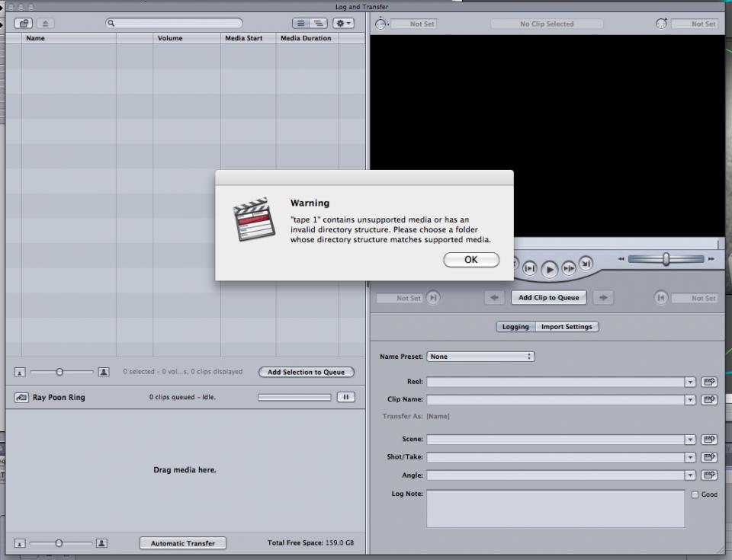Click the clapperboard icon beside Scene field
The image size is (732, 560).
click(709, 439)
